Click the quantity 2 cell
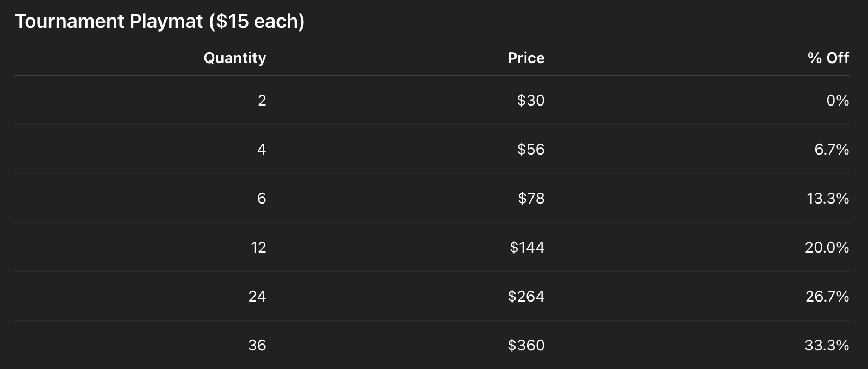The height and width of the screenshot is (369, 868). coord(262,100)
